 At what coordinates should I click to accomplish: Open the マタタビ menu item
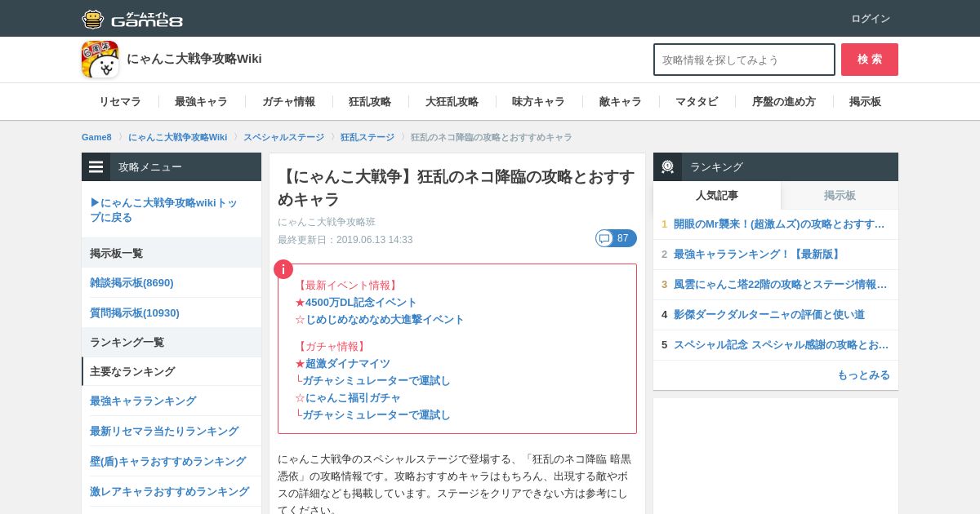697,102
